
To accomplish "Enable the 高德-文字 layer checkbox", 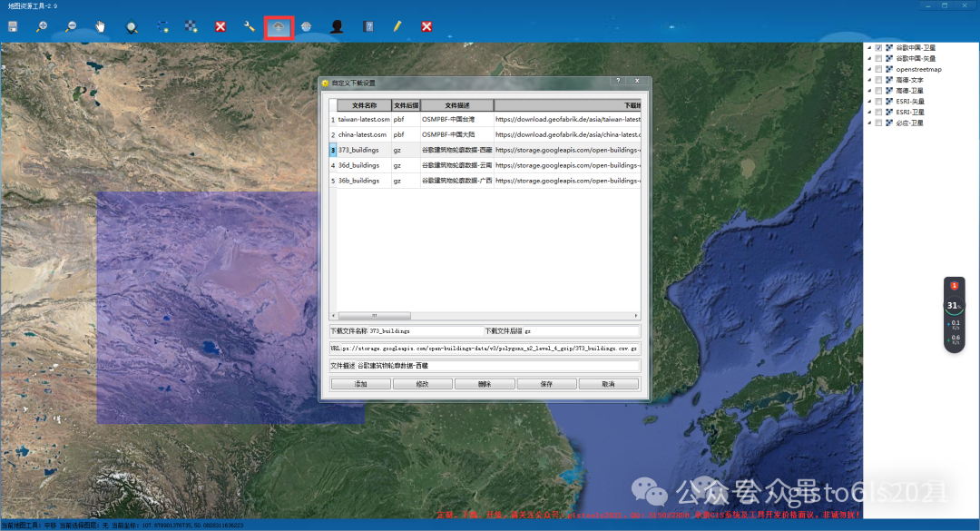I will 878,80.
